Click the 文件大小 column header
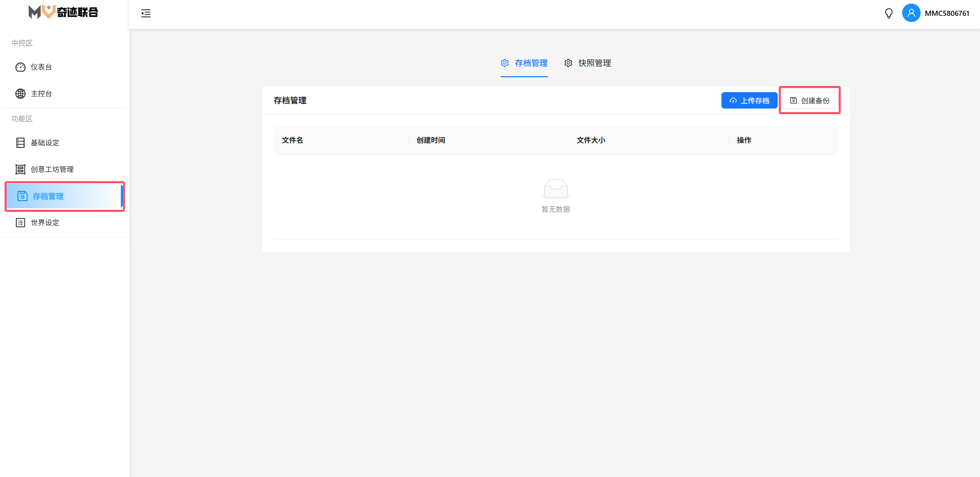980x477 pixels. pos(591,140)
